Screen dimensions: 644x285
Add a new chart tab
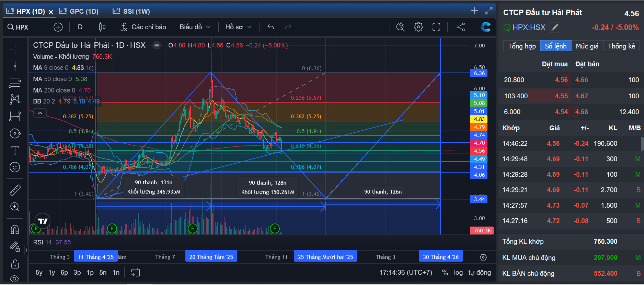[x=474, y=11]
